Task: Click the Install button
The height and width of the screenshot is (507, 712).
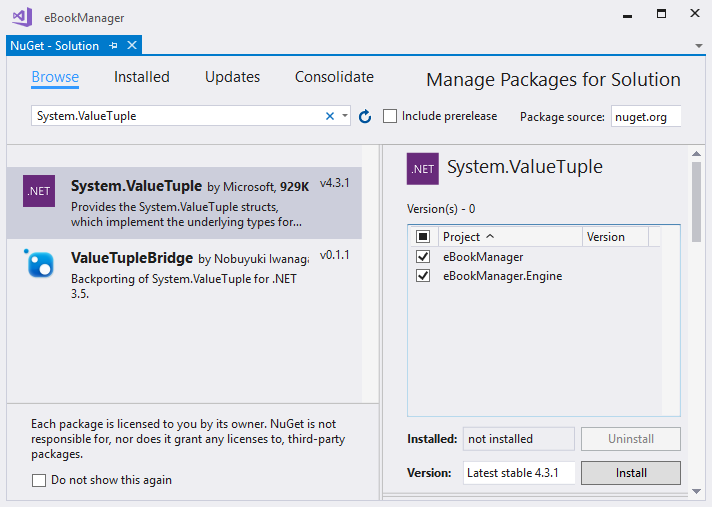Action: pyautogui.click(x=631, y=473)
